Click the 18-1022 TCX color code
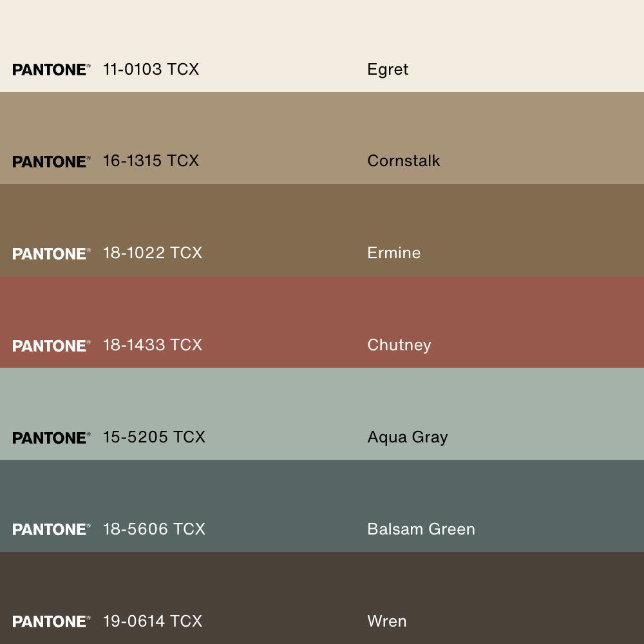644x644 pixels. click(x=153, y=253)
